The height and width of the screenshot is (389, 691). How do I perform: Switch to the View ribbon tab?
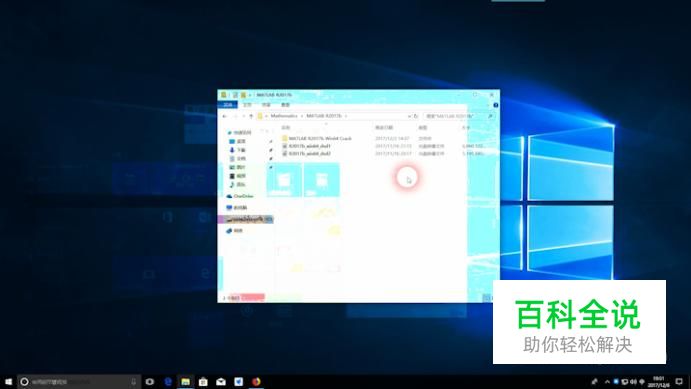(x=286, y=105)
